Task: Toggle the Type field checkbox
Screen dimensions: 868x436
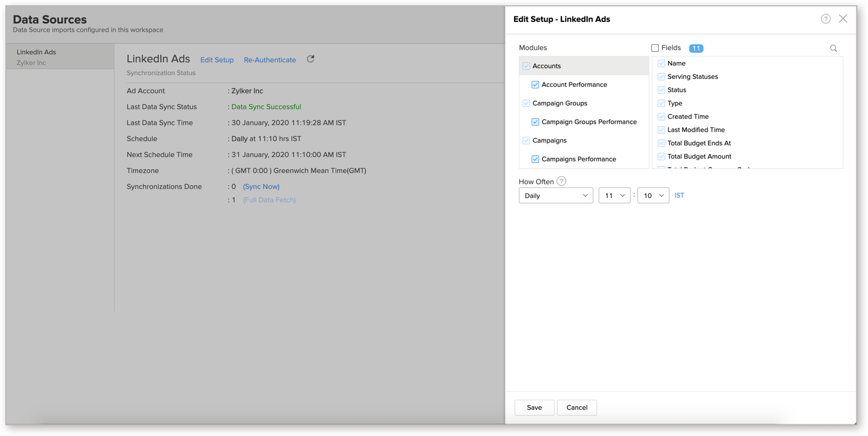Action: (x=662, y=103)
